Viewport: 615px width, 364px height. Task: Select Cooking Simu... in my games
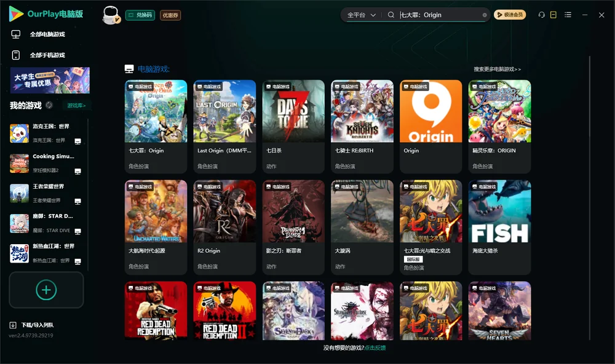point(46,164)
